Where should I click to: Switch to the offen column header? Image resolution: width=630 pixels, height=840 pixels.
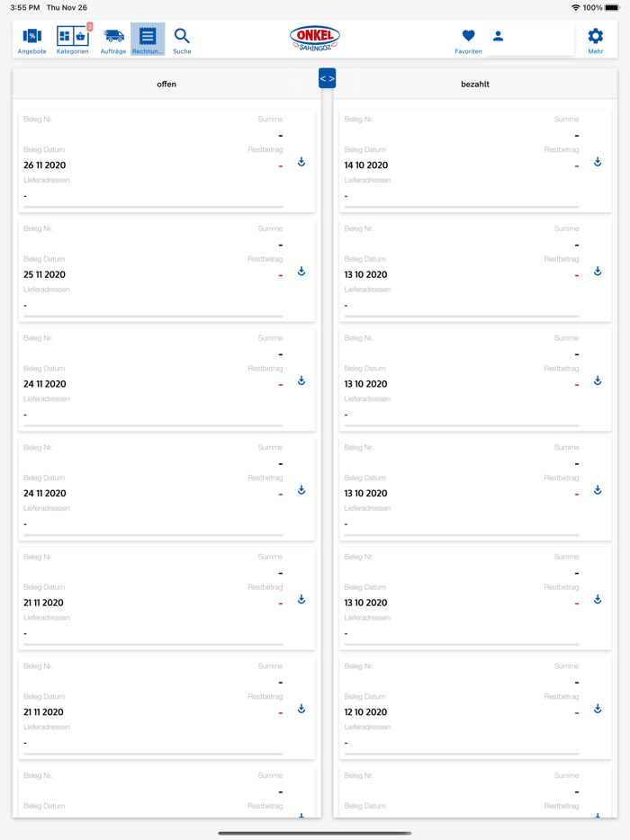point(166,85)
